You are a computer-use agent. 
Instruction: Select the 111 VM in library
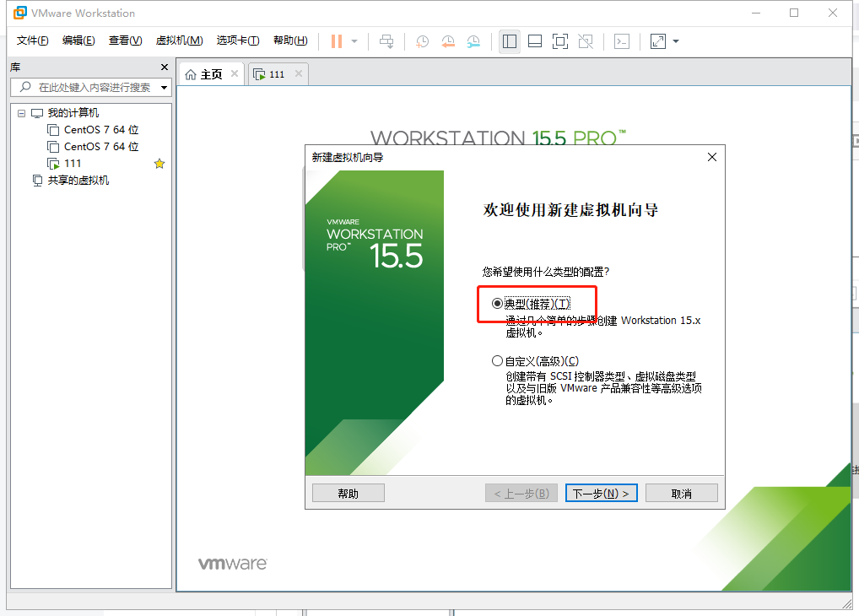(x=73, y=164)
